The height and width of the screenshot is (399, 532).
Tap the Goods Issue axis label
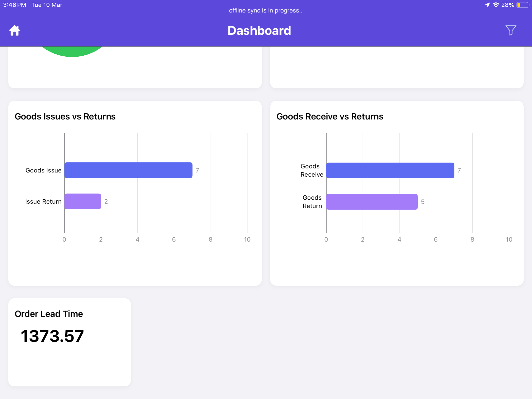(x=43, y=170)
